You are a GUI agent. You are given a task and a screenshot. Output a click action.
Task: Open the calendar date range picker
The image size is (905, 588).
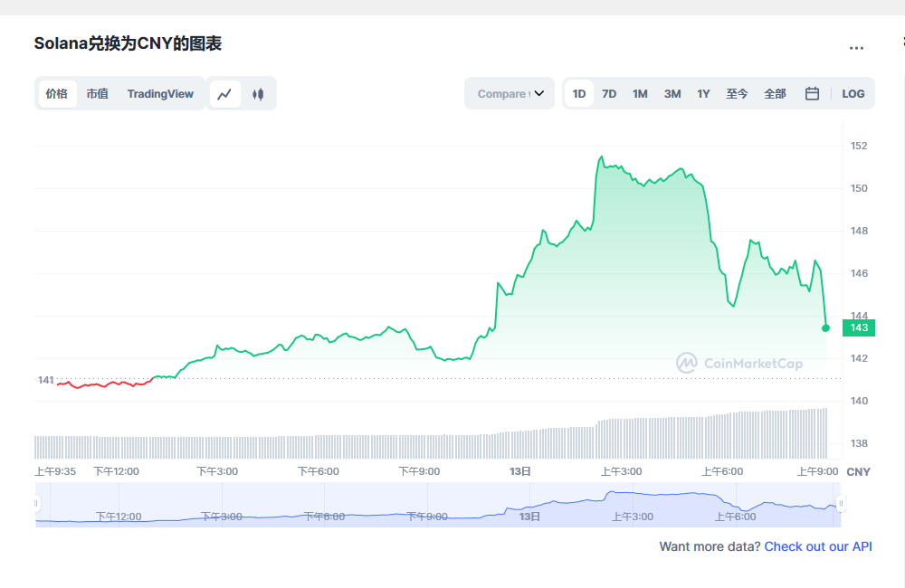pyautogui.click(x=812, y=93)
